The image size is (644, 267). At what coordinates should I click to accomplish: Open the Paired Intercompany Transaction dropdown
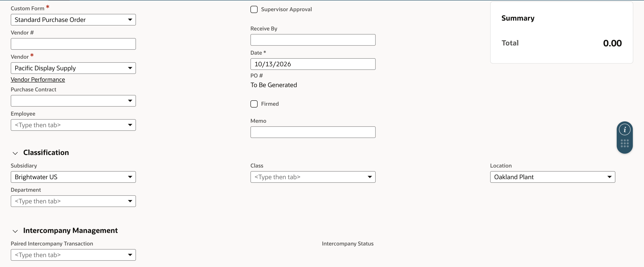click(x=73, y=255)
